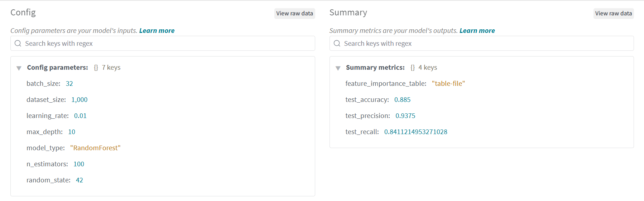Viewport: 644px width, 201px height.
Task: Click the curly braces icon beside Config parameters
Action: pos(96,68)
